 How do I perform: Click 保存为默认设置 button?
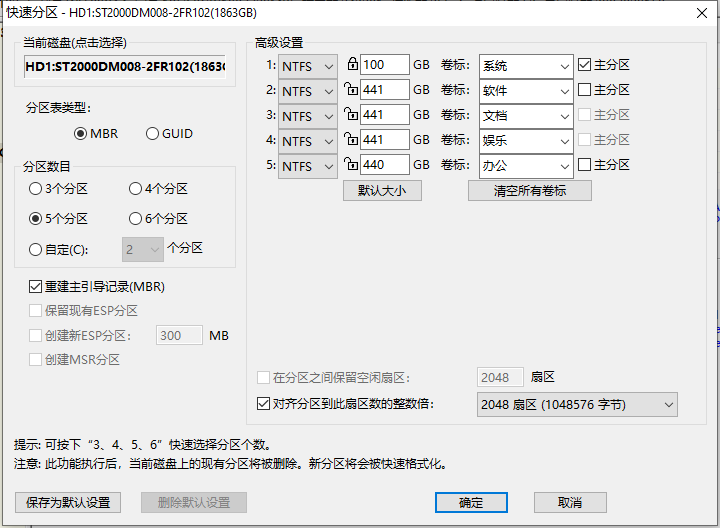[x=68, y=502]
